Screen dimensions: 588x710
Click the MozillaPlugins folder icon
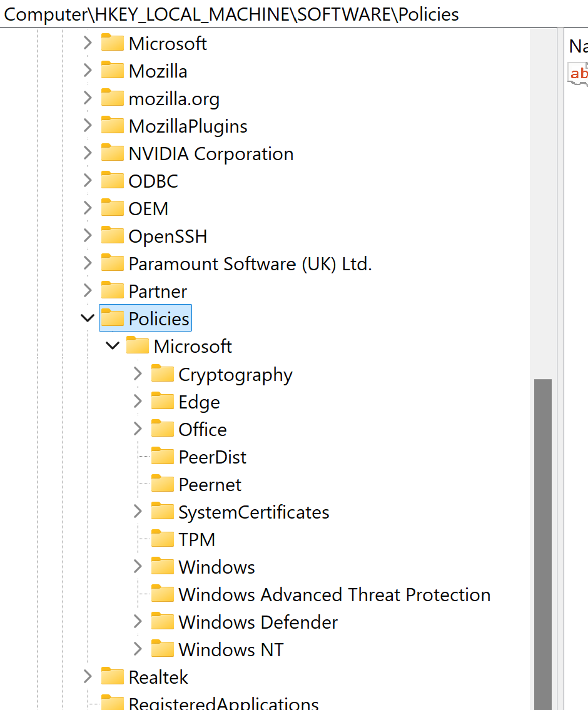pyautogui.click(x=112, y=126)
